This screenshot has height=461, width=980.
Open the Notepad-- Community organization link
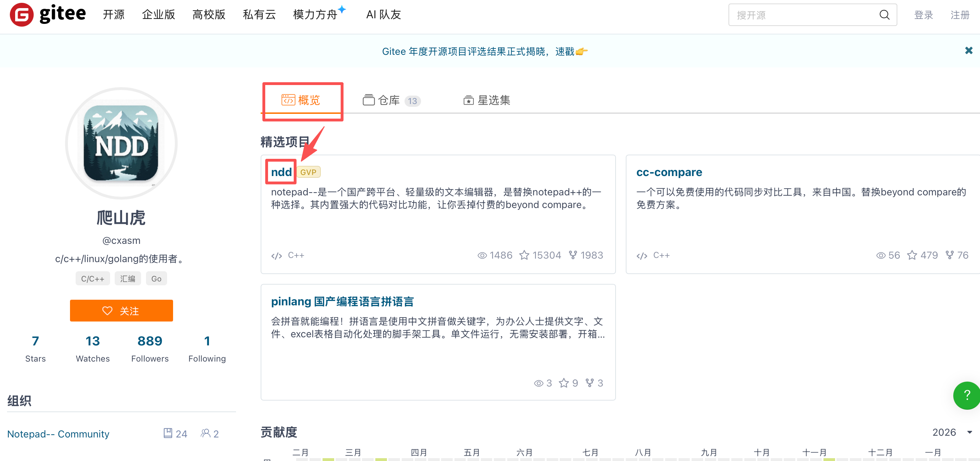(58, 434)
